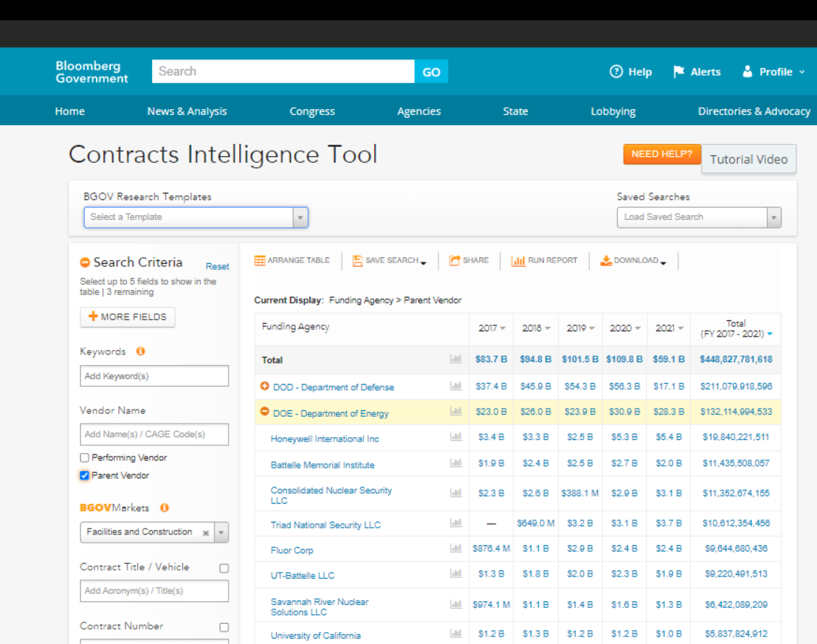Screen dimensions: 817x644
Task: Click the Reset link
Action: coord(217,266)
